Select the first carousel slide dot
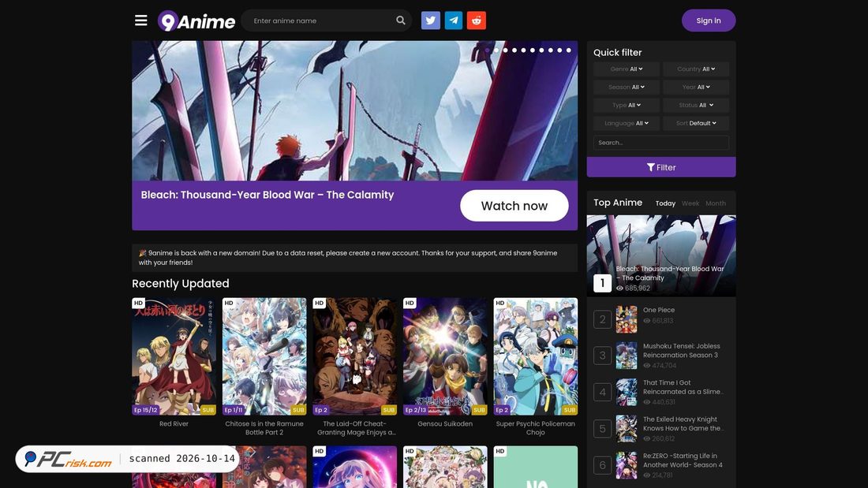Viewport: 868px width, 488px height. pos(487,50)
